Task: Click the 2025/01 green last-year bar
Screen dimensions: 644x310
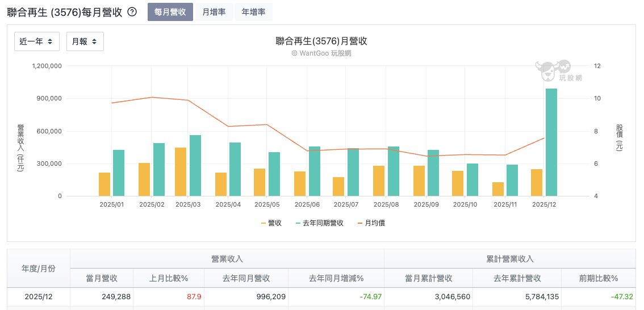Action: 119,173
